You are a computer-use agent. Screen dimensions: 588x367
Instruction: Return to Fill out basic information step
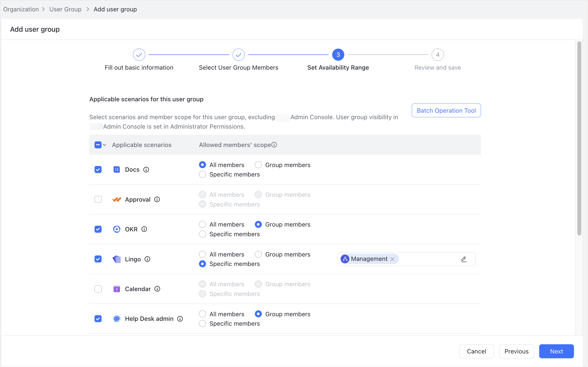[x=139, y=54]
